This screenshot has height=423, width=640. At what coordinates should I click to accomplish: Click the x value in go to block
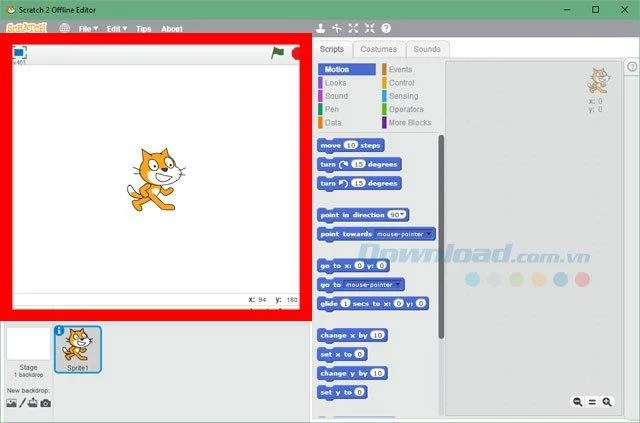(x=359, y=265)
